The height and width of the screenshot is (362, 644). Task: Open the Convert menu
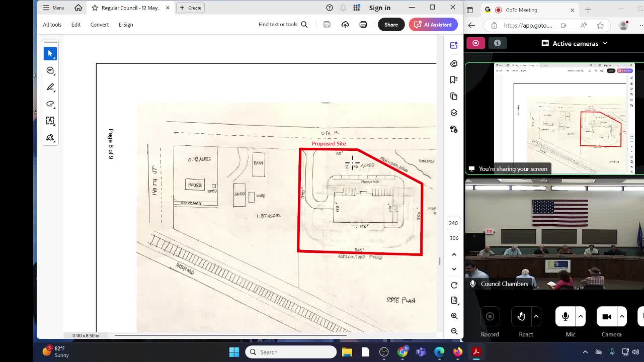99,25
